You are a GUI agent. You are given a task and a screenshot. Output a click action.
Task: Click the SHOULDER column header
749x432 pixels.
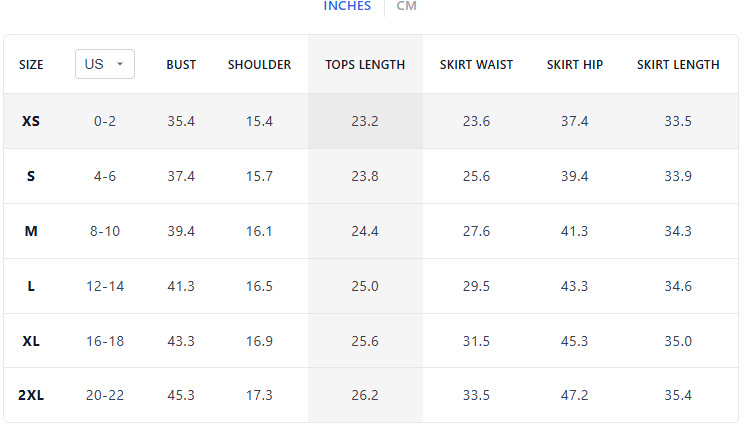coord(259,64)
